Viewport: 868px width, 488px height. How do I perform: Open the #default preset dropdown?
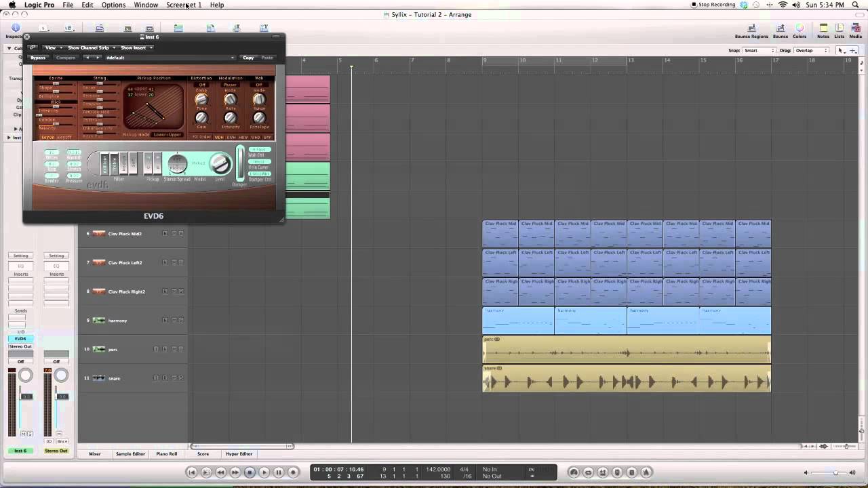[x=170, y=58]
